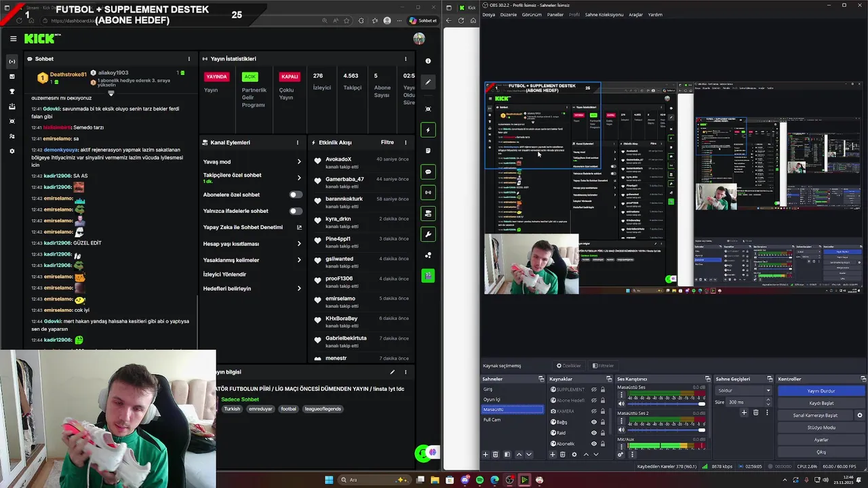Open OBS Sahne Koleksiyonu menu
Screen dimensions: 868x488
point(604,14)
